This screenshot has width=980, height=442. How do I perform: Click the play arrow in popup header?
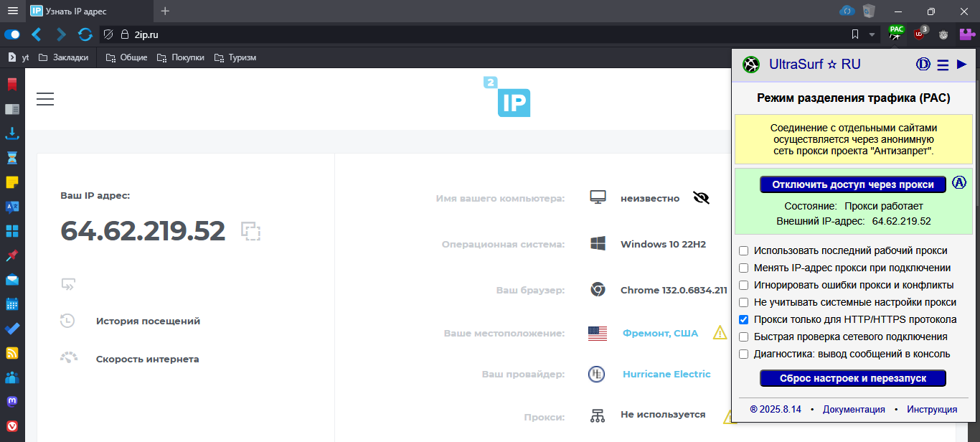click(x=962, y=65)
